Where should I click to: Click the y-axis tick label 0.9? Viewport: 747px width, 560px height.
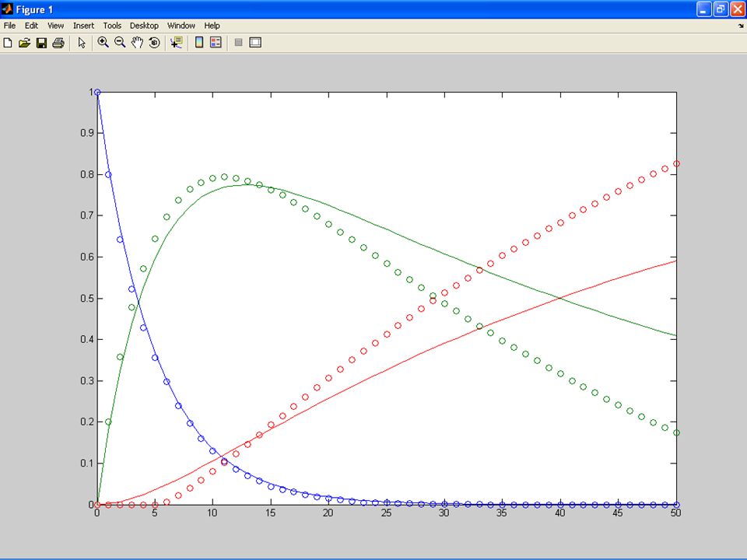point(87,133)
